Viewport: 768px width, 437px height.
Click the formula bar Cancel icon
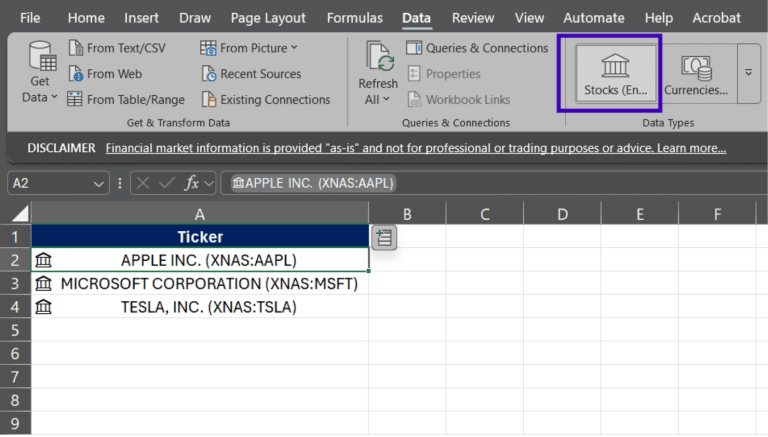tap(143, 184)
